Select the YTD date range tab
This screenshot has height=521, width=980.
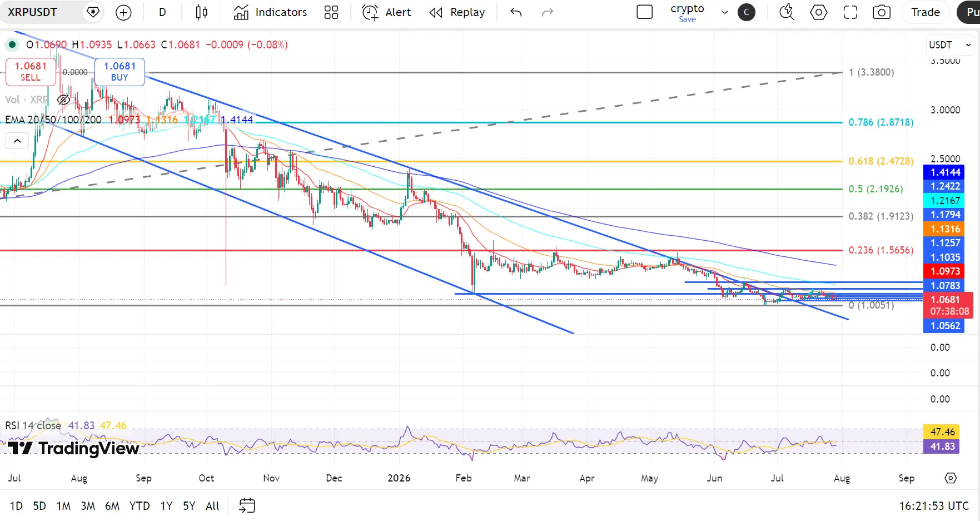[140, 506]
